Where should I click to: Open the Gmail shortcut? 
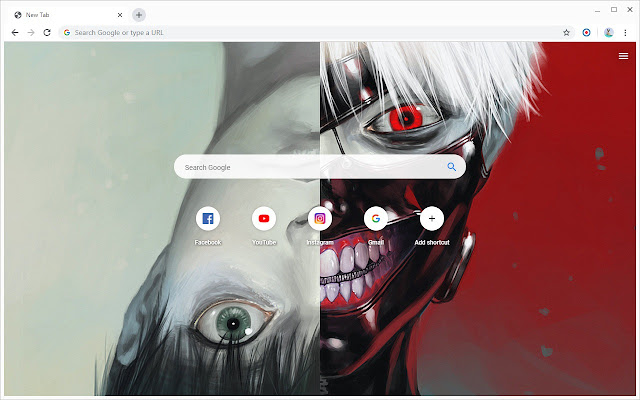(376, 218)
